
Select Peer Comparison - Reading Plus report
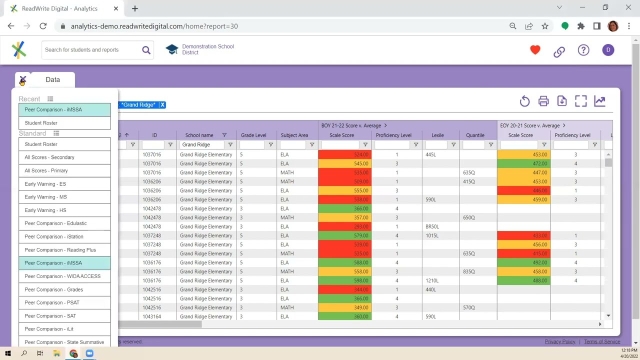pyautogui.click(x=64, y=250)
